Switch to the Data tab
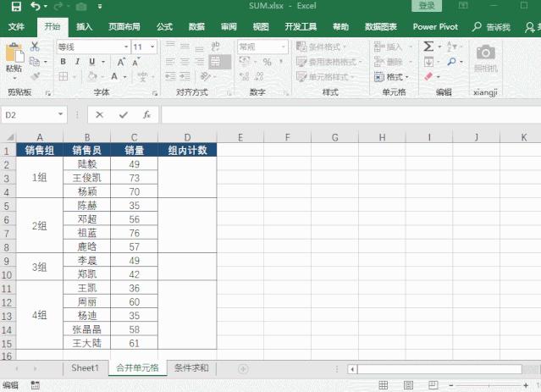The width and height of the screenshot is (541, 392). [x=196, y=27]
